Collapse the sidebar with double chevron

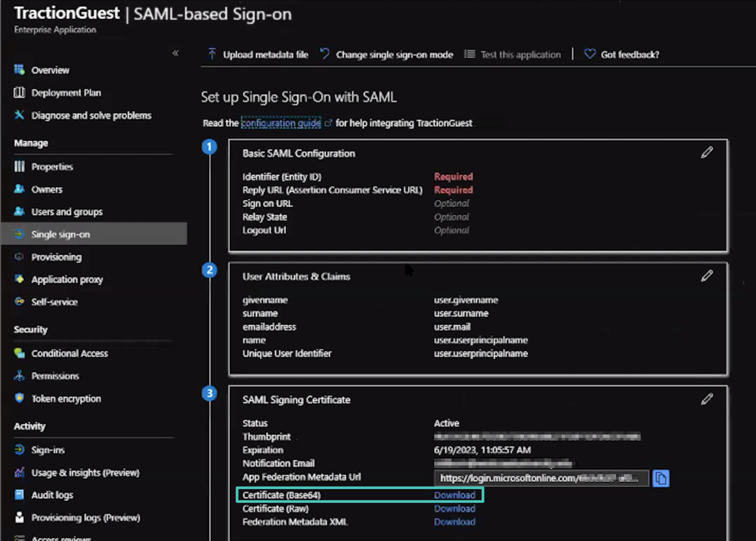pyautogui.click(x=175, y=53)
